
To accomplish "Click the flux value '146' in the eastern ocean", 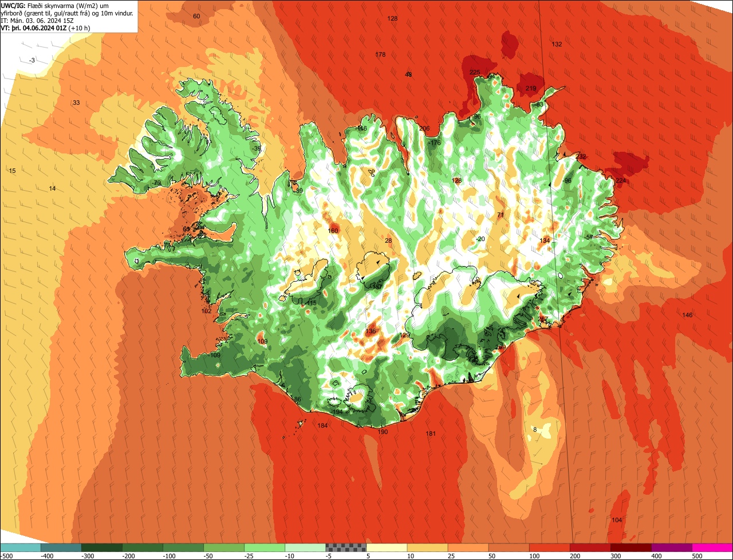I will (x=687, y=315).
